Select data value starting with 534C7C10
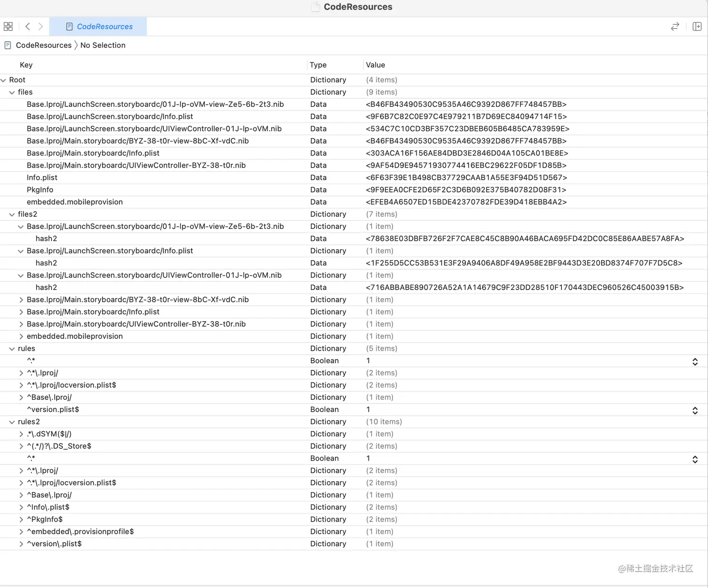 467,129
